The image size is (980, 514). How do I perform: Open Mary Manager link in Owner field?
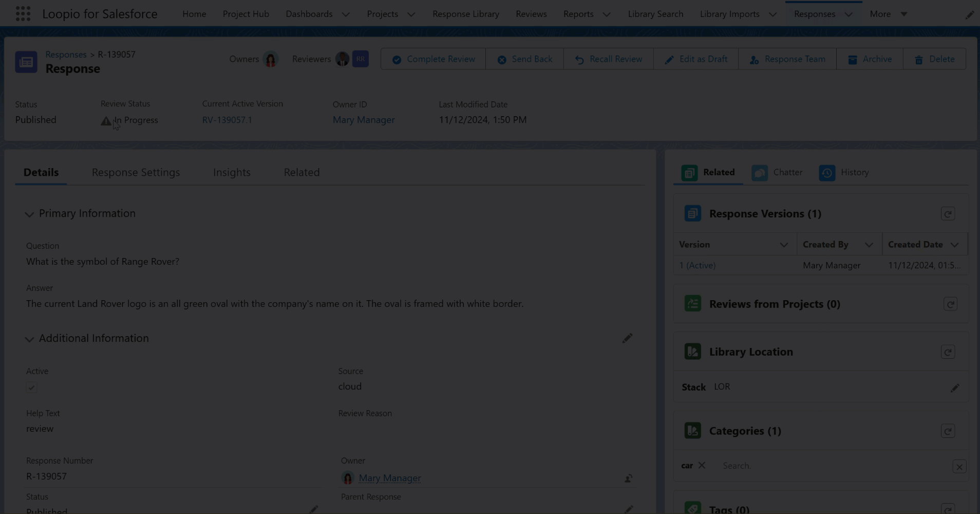coord(390,478)
